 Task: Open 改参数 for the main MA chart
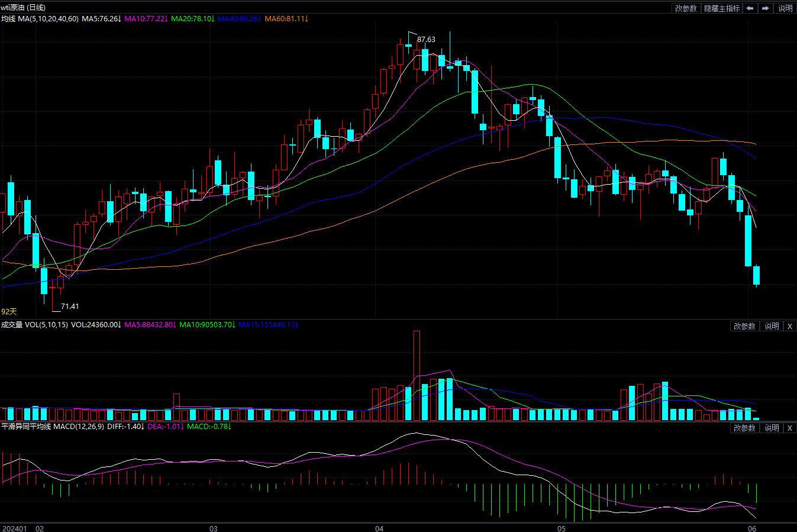(686, 8)
